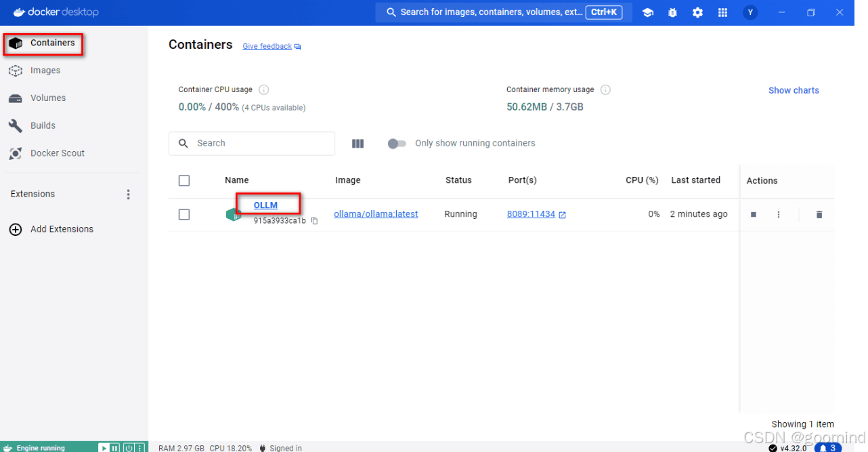Click the engine power quit icon
This screenshot has width=868, height=452.
click(128, 447)
